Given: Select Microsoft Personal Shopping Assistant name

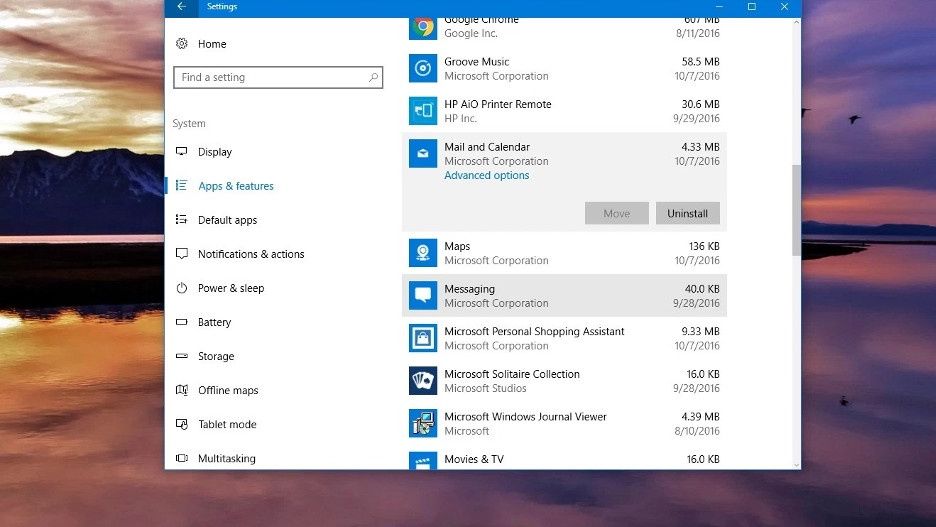Looking at the screenshot, I should pyautogui.click(x=534, y=331).
